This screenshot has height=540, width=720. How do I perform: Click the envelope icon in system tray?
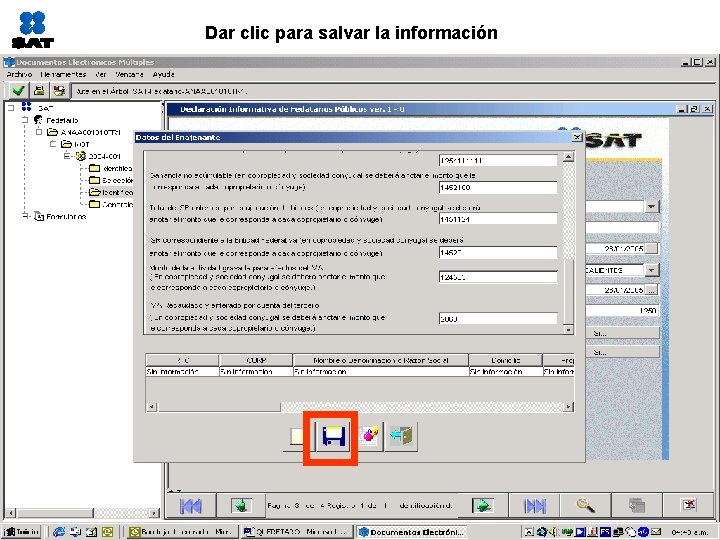pyautogui.click(x=655, y=532)
